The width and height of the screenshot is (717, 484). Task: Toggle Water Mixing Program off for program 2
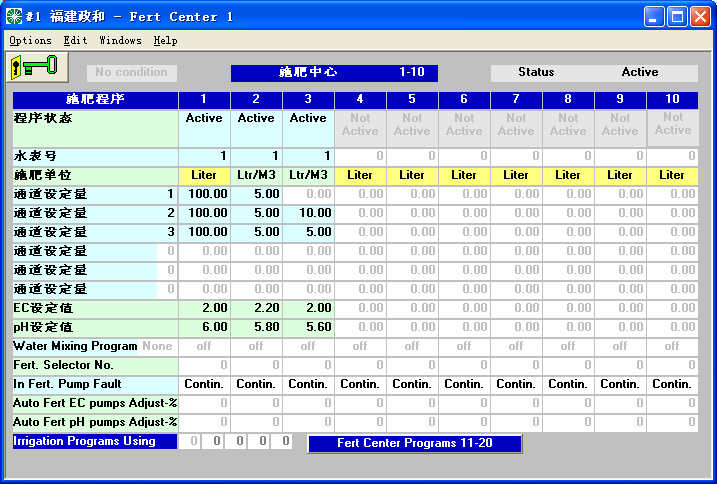pyautogui.click(x=256, y=346)
